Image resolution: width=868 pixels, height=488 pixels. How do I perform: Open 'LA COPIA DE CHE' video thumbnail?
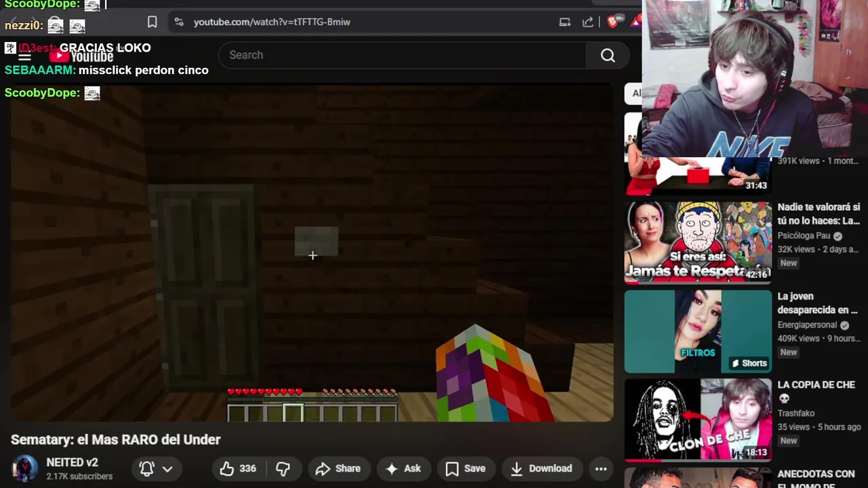pos(698,420)
